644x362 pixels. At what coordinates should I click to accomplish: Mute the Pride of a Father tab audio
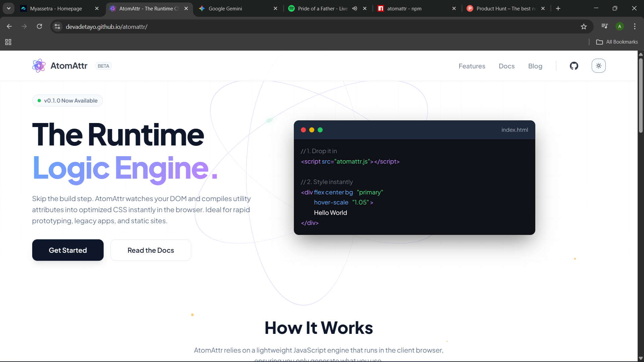coord(355,8)
